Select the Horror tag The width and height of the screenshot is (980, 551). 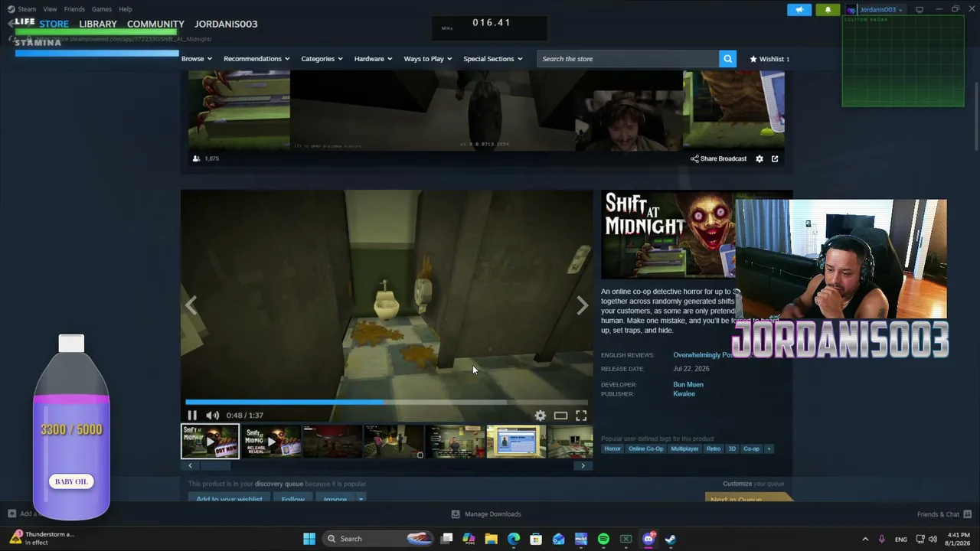(x=612, y=448)
